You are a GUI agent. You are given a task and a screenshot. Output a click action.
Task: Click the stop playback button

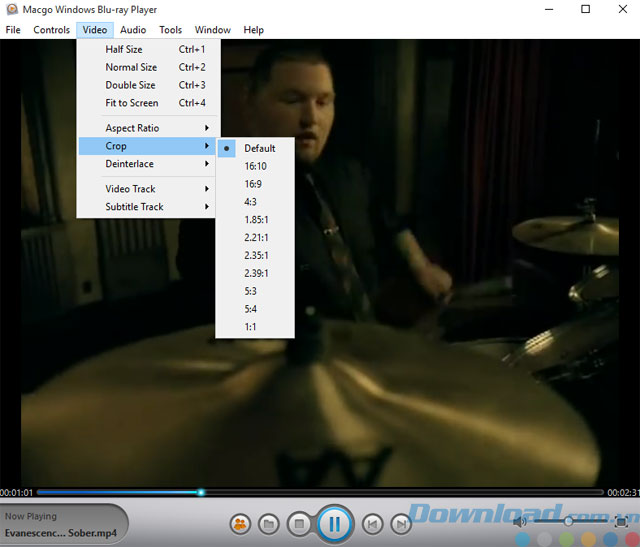point(298,523)
